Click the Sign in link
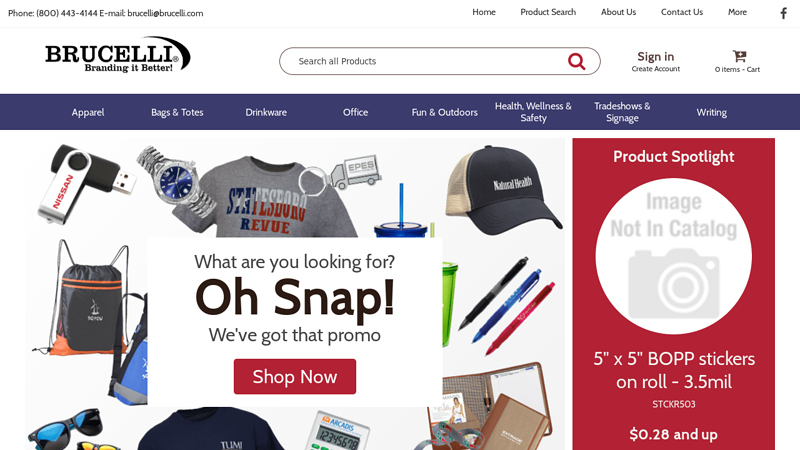The height and width of the screenshot is (450, 800). (x=656, y=57)
